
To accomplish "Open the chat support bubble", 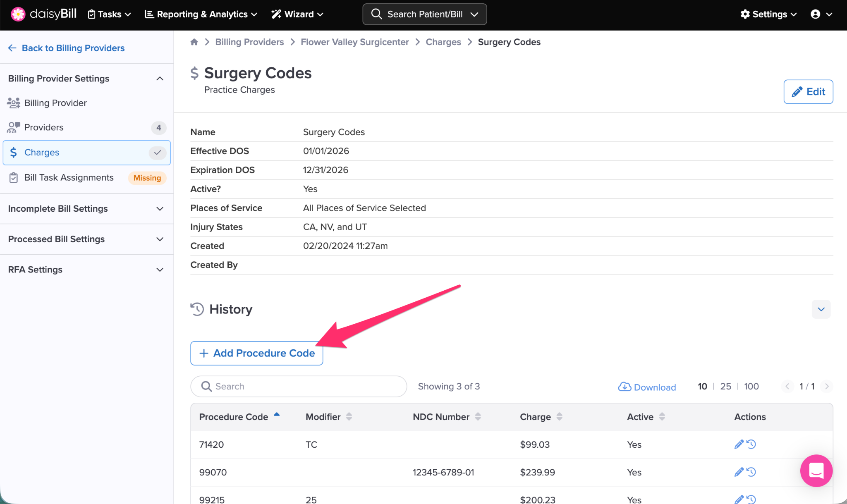I will [x=816, y=471].
